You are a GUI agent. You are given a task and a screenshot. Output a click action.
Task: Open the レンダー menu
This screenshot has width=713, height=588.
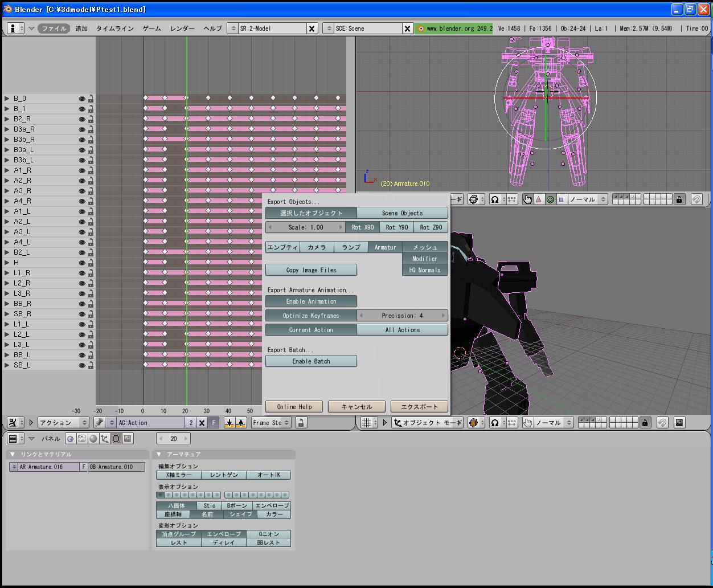pos(182,28)
